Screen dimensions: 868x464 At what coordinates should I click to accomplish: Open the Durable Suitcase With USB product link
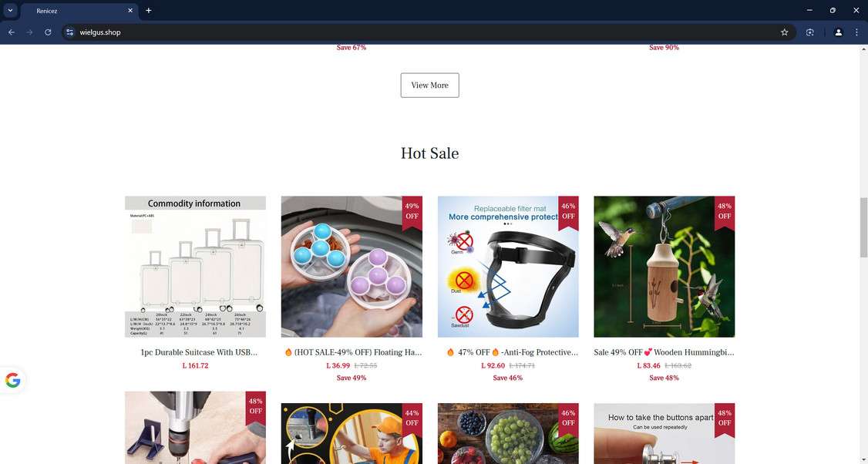point(199,352)
